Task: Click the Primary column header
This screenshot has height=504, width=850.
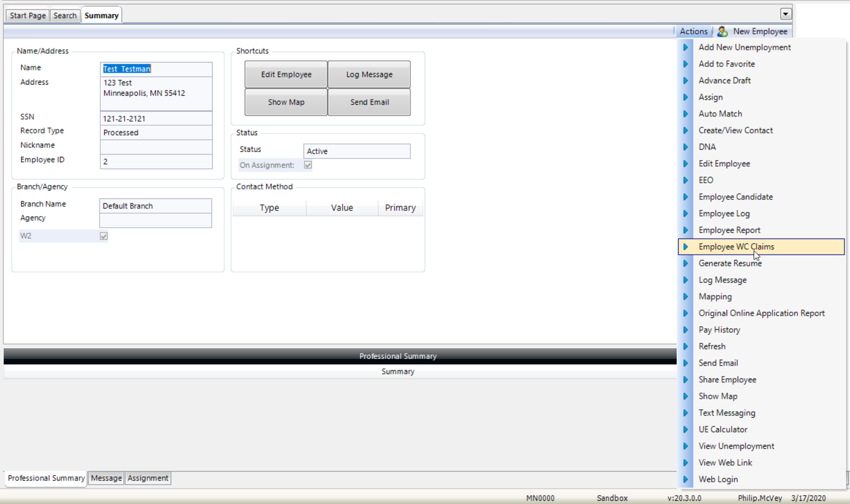Action: 400,208
